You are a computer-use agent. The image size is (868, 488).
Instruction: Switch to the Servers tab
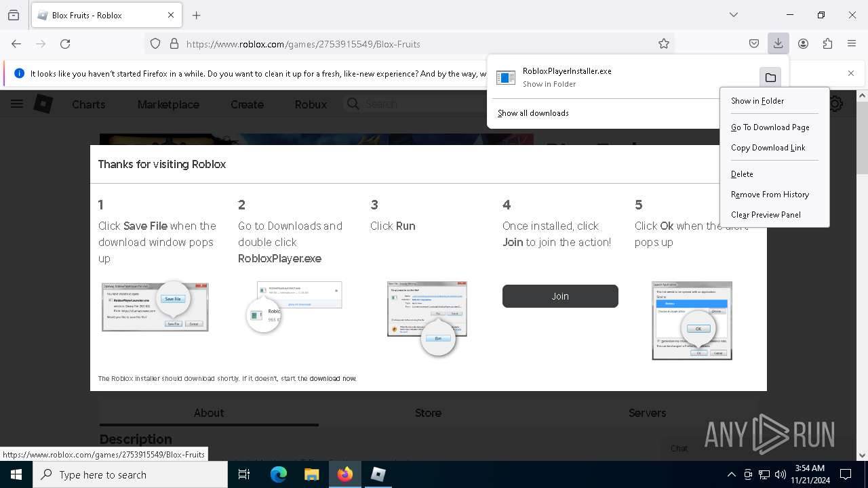coord(647,413)
